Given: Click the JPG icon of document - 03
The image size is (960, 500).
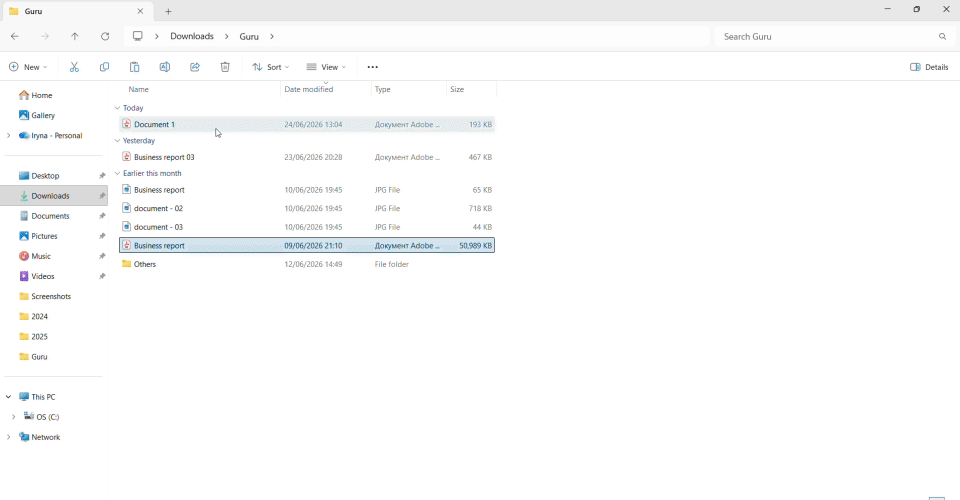Looking at the screenshot, I should click(x=127, y=226).
